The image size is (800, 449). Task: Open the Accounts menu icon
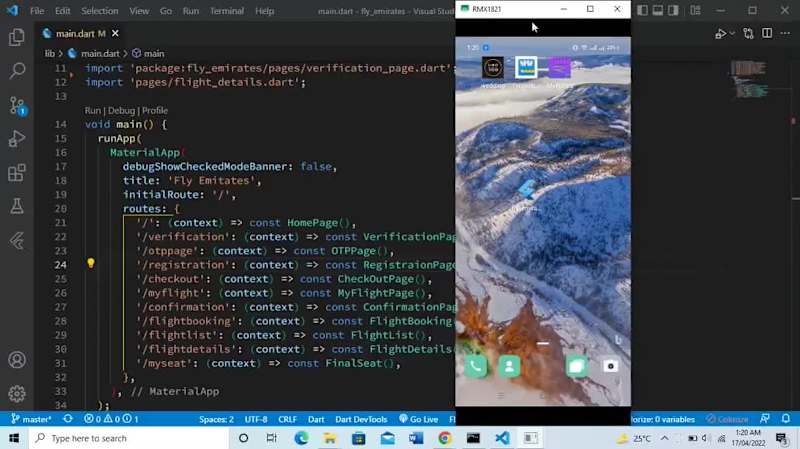coord(17,360)
